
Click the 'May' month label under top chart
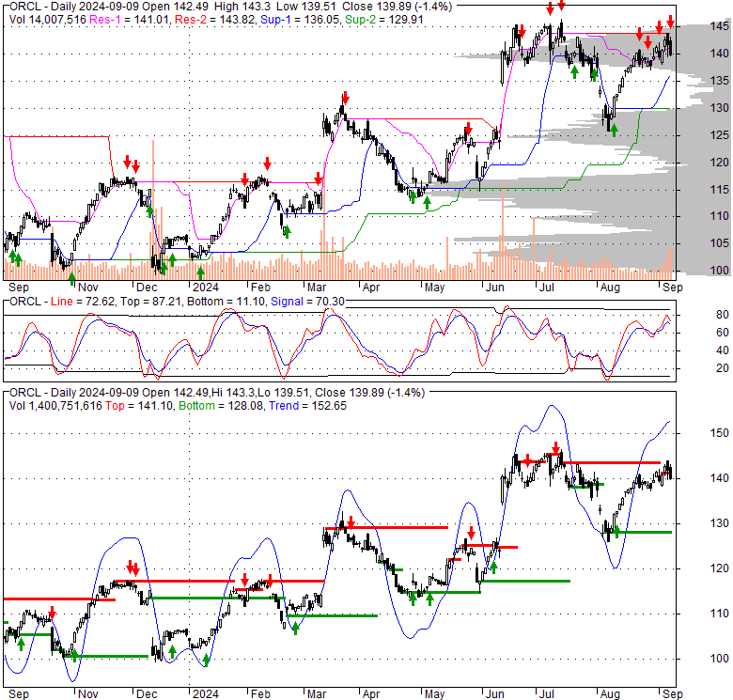434,288
